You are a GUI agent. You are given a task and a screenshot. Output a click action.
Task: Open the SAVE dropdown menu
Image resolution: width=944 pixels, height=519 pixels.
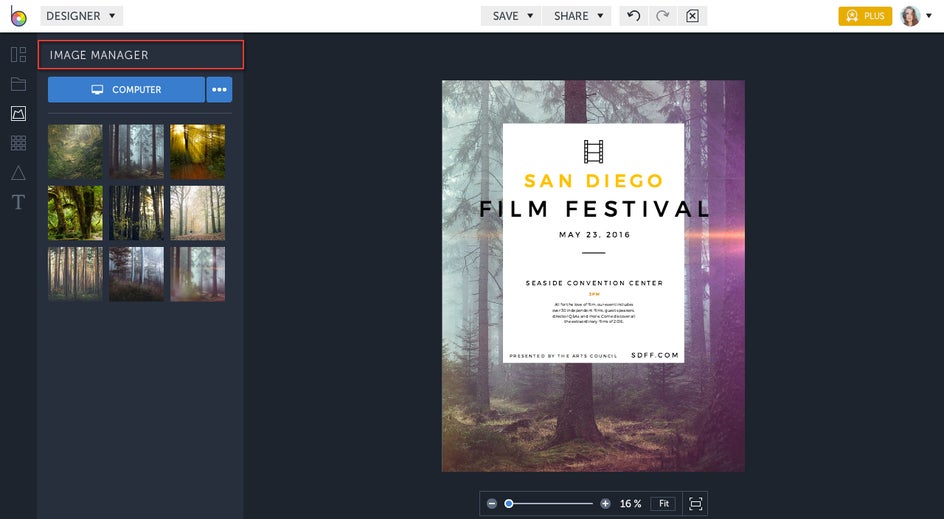coord(511,16)
